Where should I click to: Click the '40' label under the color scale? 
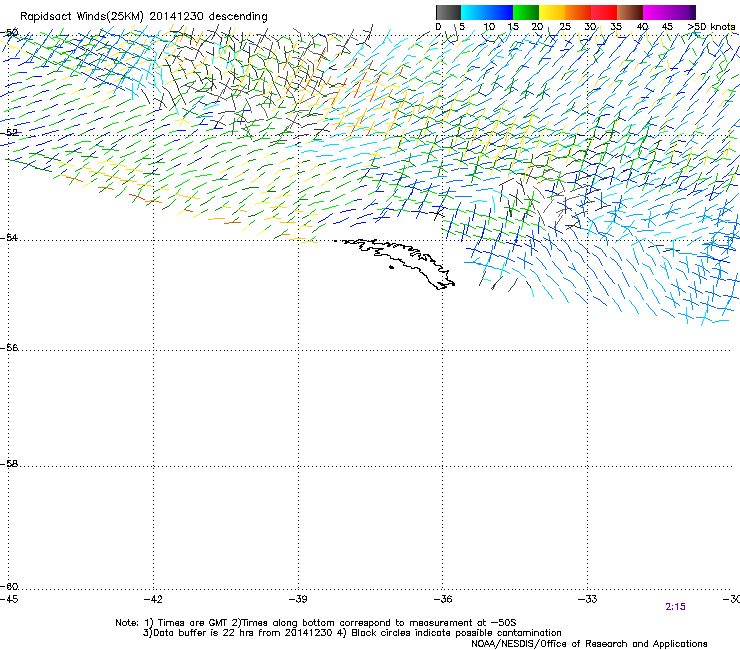tap(642, 27)
